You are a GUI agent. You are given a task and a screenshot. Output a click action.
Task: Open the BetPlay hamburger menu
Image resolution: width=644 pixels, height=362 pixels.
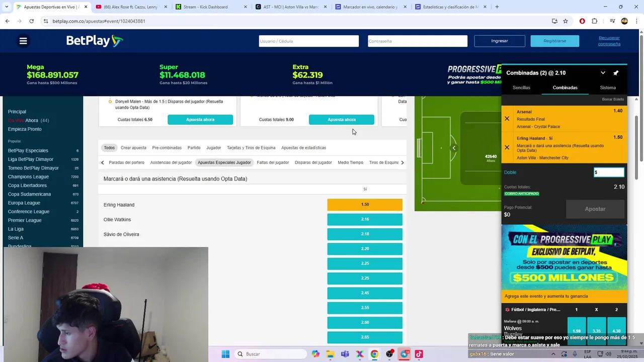23,41
